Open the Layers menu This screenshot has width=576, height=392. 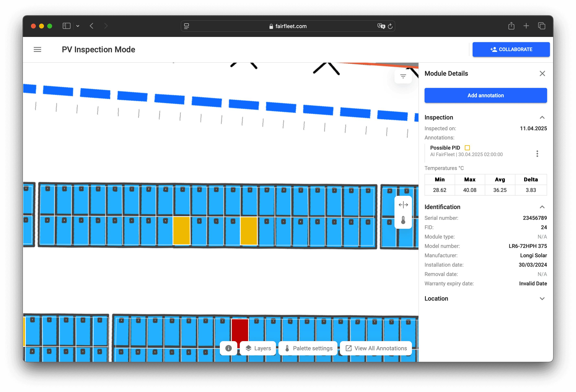tap(258, 348)
